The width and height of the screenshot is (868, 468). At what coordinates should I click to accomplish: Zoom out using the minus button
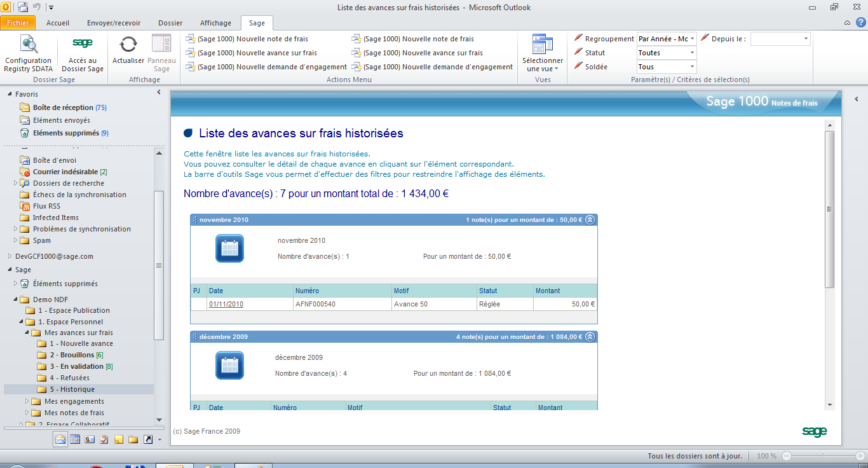[787, 456]
